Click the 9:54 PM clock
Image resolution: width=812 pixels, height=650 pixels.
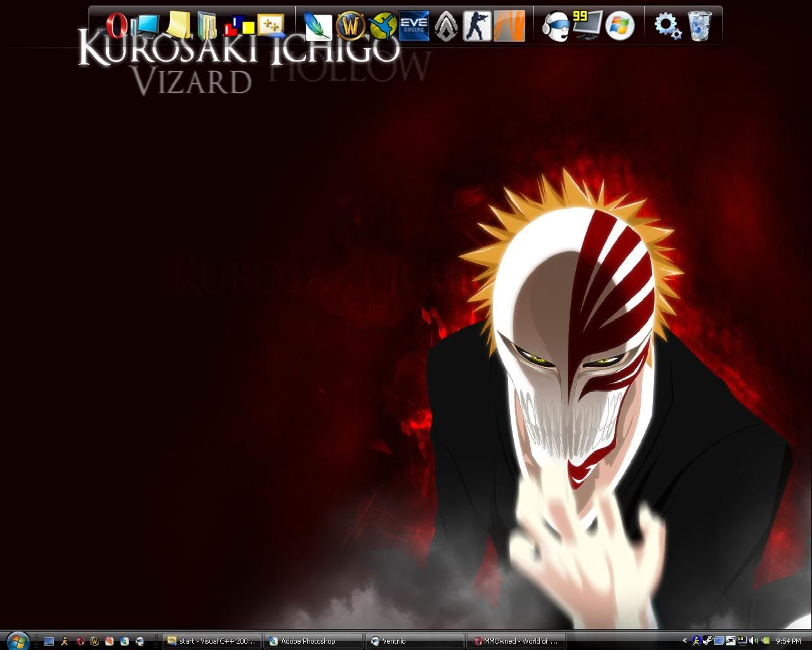tap(789, 641)
